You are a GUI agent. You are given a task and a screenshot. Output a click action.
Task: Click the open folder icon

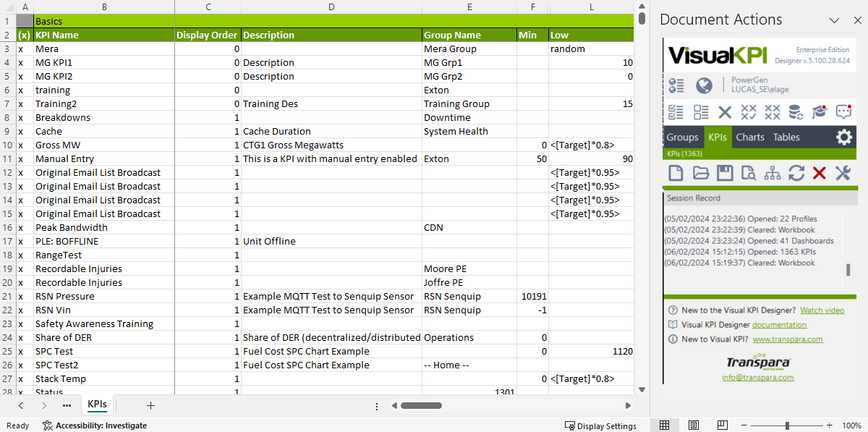[700, 173]
